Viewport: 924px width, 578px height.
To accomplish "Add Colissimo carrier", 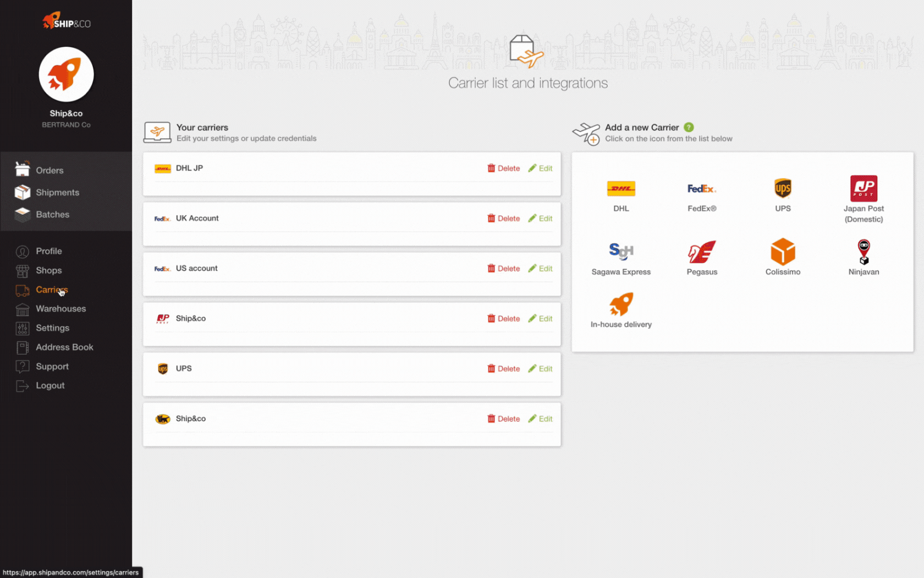I will tap(783, 257).
